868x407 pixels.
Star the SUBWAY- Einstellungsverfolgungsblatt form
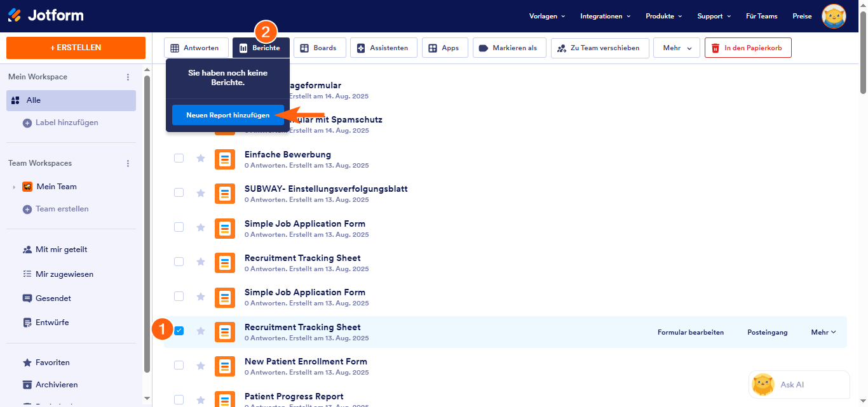pos(201,193)
